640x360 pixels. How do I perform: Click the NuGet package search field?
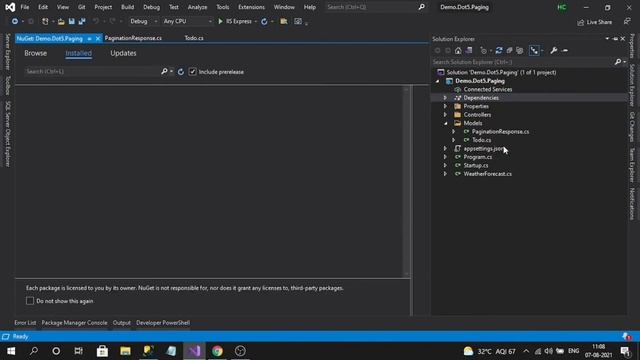92,71
